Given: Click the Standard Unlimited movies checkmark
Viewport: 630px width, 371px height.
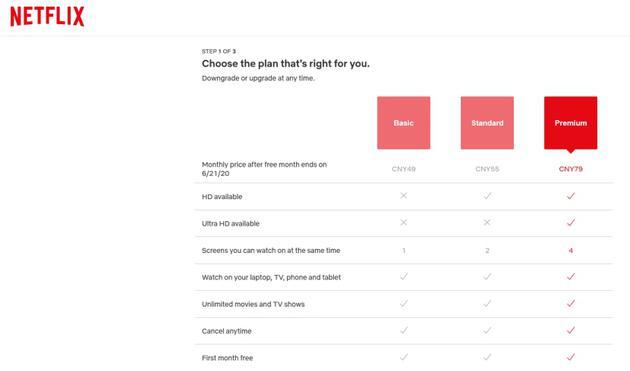Looking at the screenshot, I should [487, 303].
